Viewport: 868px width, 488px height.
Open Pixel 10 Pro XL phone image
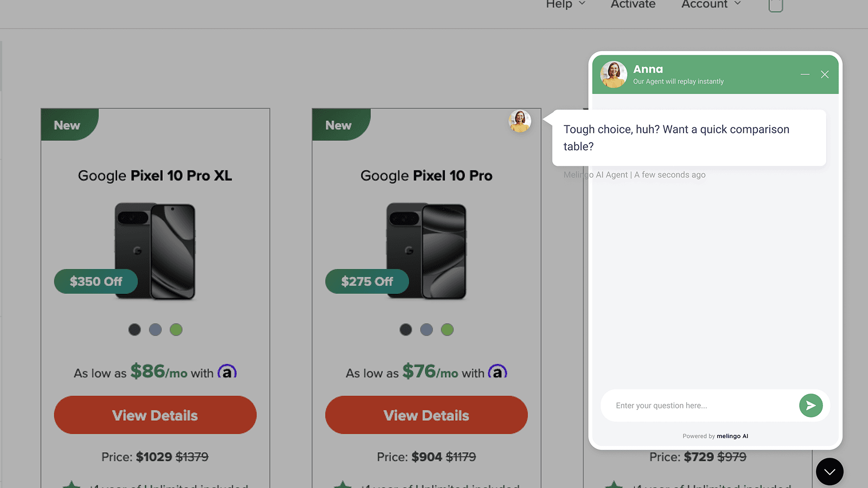click(155, 252)
